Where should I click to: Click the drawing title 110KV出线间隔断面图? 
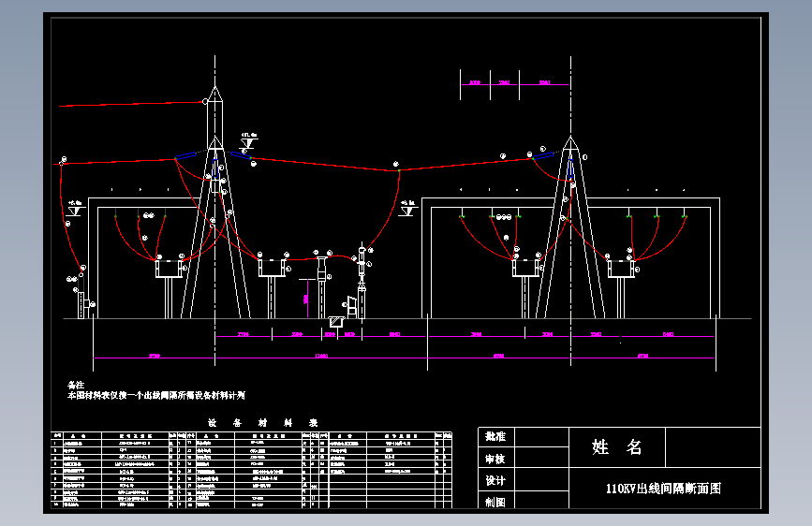coord(663,489)
